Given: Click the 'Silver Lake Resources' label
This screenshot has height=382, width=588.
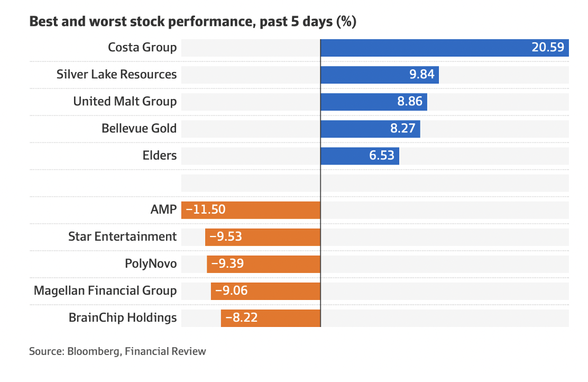Looking at the screenshot, I should pos(116,75).
